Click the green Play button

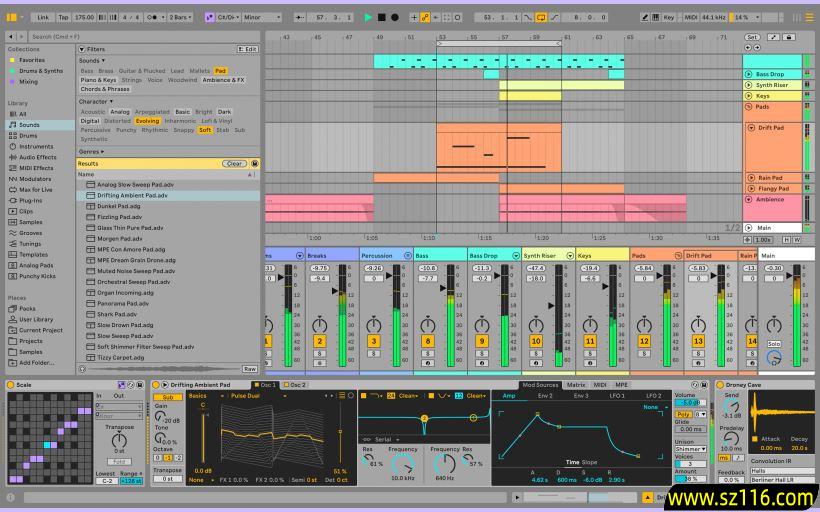coord(368,17)
